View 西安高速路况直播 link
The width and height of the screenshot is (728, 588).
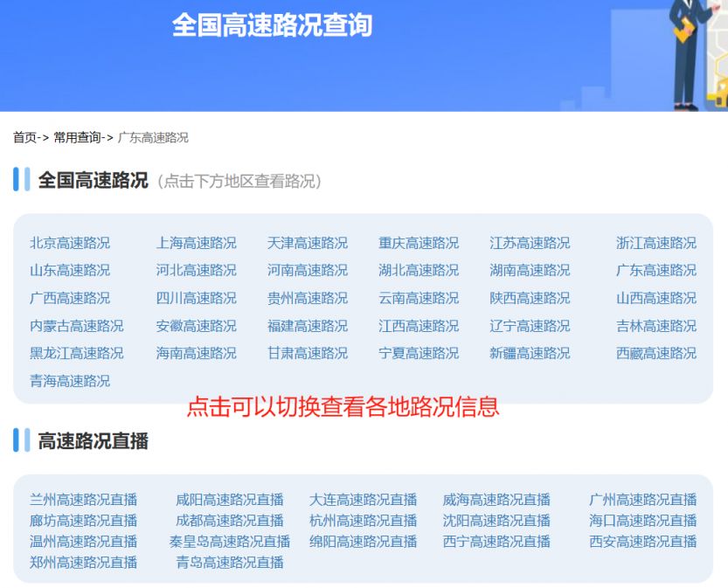coord(642,542)
